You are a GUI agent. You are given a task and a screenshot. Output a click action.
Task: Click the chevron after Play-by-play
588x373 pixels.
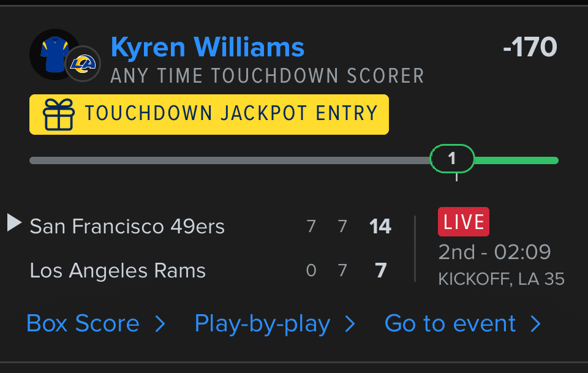[x=350, y=324]
